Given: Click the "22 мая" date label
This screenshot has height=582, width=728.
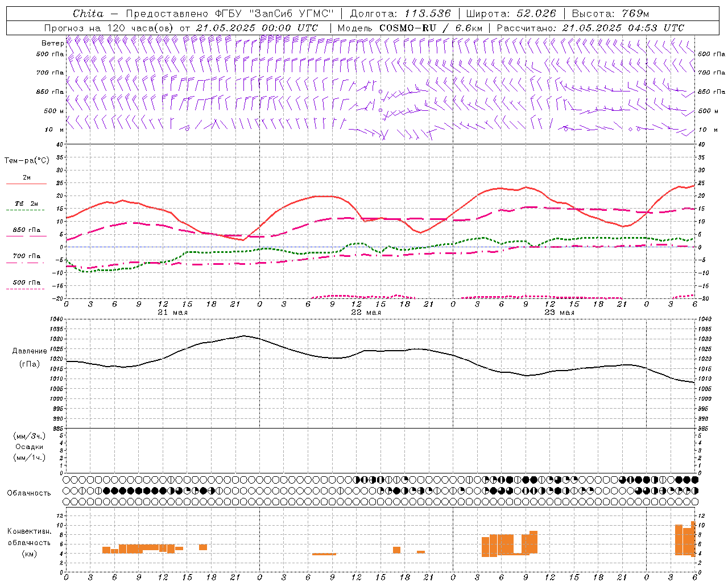Looking at the screenshot, I should coord(366,313).
